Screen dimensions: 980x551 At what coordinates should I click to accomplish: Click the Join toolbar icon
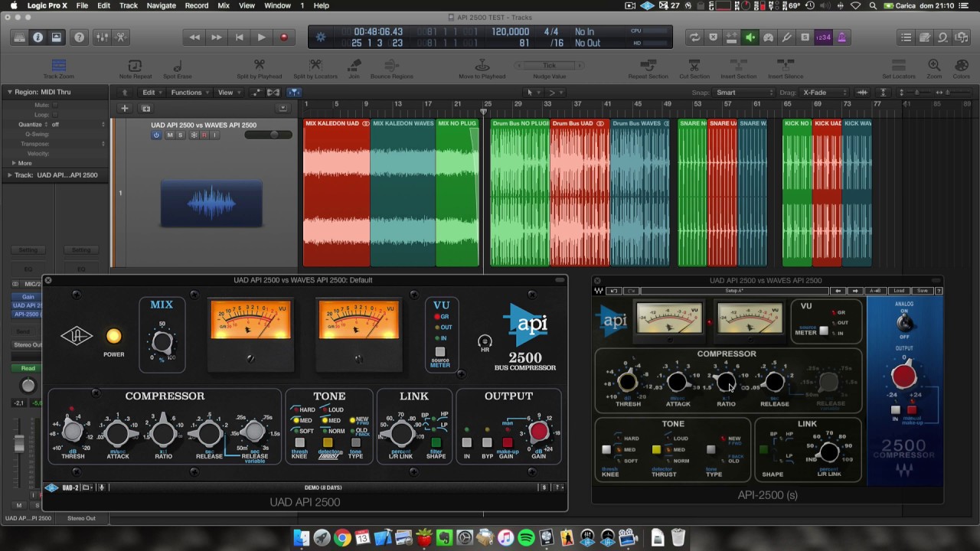point(354,66)
